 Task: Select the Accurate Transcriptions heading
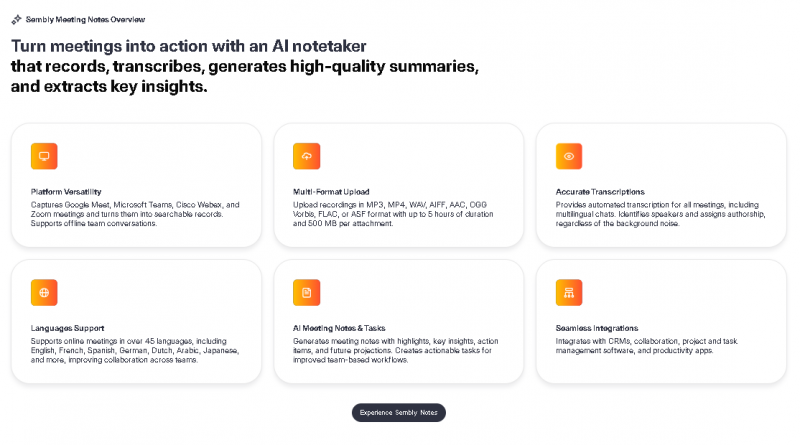600,191
